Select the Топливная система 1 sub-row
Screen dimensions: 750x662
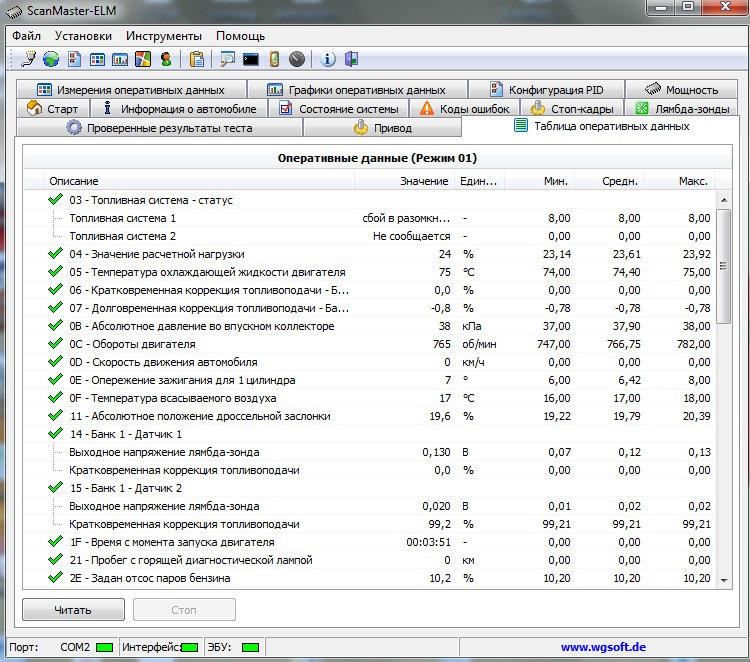point(371,218)
